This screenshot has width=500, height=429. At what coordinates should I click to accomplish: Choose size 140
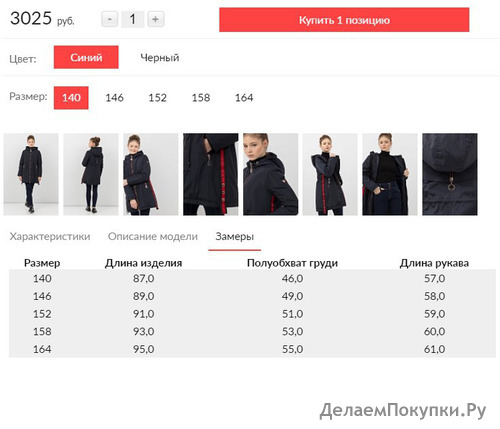point(71,98)
